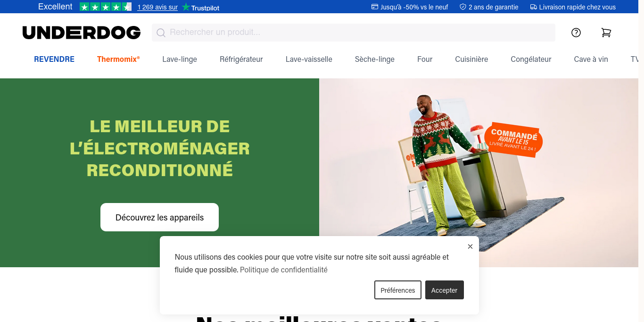Open the Thermomix category

pos(118,59)
